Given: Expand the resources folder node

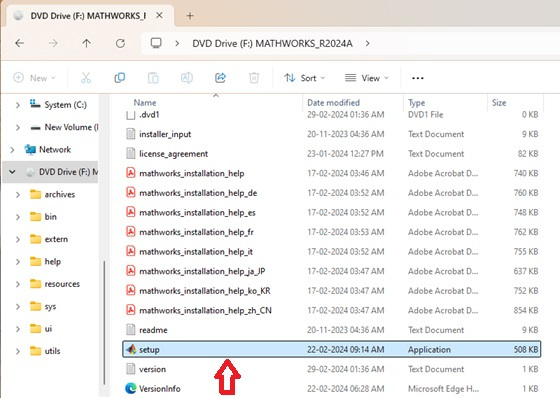Looking at the screenshot, I should (18, 284).
